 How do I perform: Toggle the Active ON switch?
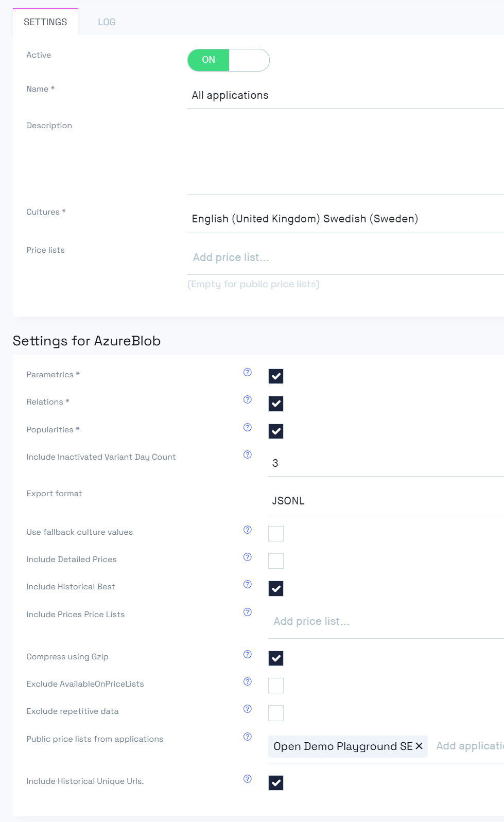228,60
